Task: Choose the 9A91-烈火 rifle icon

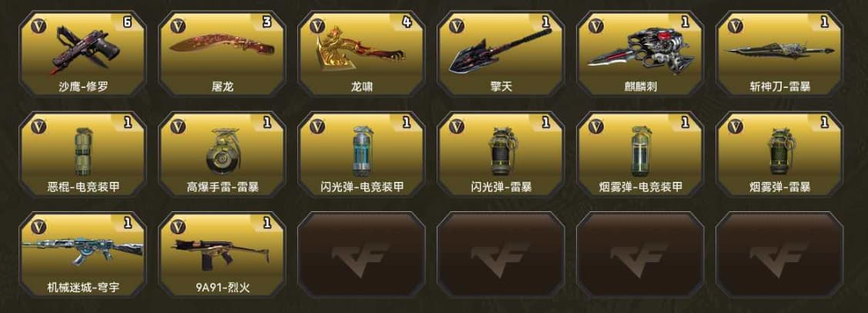Action: point(222,253)
